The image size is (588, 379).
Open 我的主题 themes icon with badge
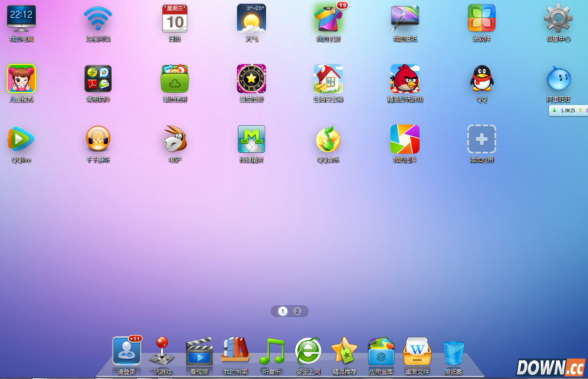point(328,19)
